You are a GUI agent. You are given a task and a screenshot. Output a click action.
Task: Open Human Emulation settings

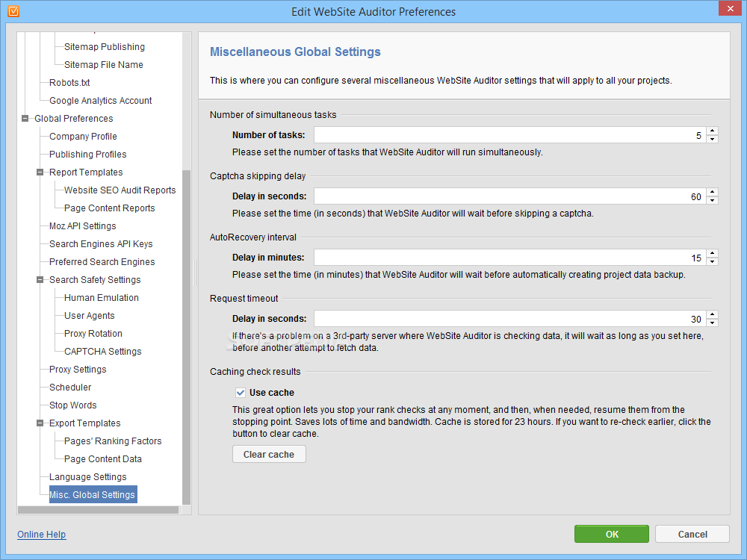click(102, 298)
